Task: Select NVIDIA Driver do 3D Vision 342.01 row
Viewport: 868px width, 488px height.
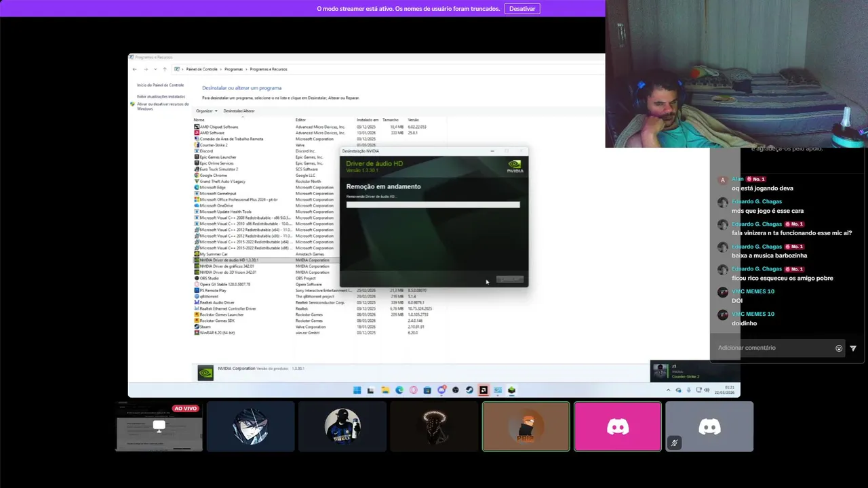Action: [266, 272]
